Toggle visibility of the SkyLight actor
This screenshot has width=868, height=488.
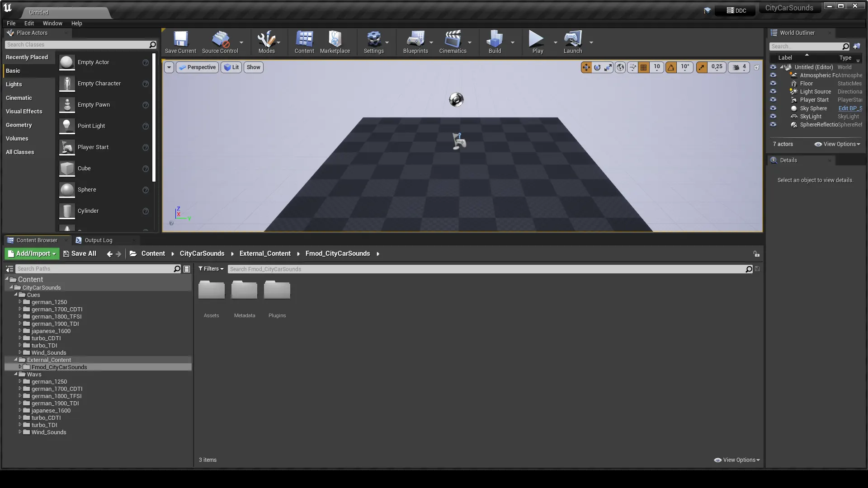[773, 117]
